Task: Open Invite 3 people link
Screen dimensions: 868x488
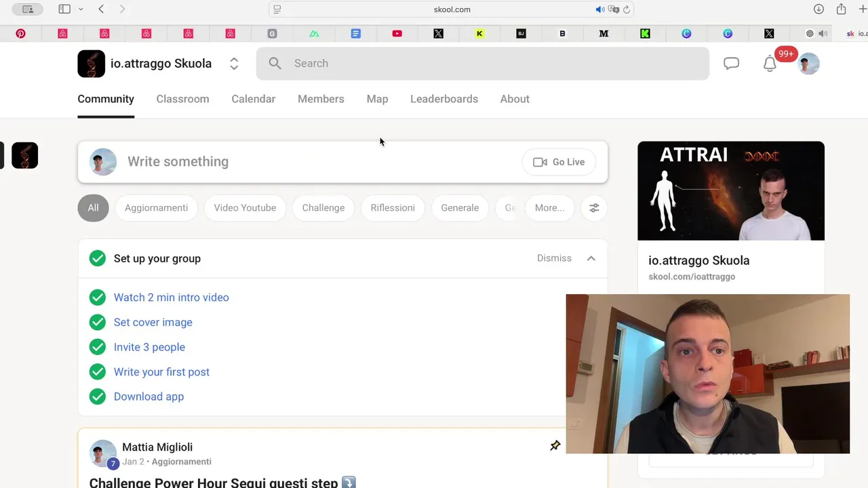Action: [149, 347]
